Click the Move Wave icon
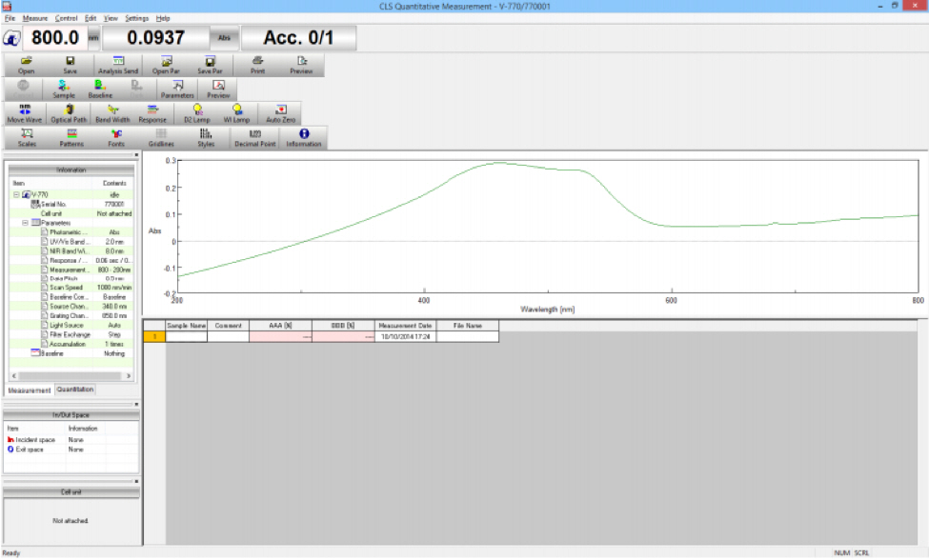 pyautogui.click(x=25, y=114)
